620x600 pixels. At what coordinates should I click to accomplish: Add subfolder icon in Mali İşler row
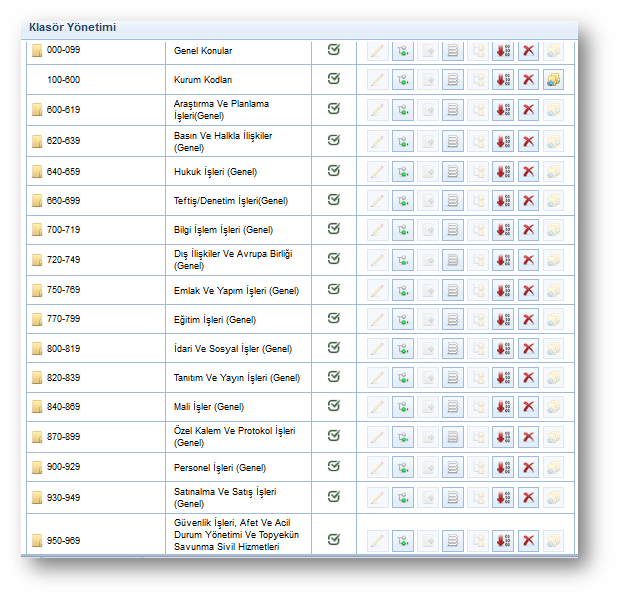click(403, 408)
